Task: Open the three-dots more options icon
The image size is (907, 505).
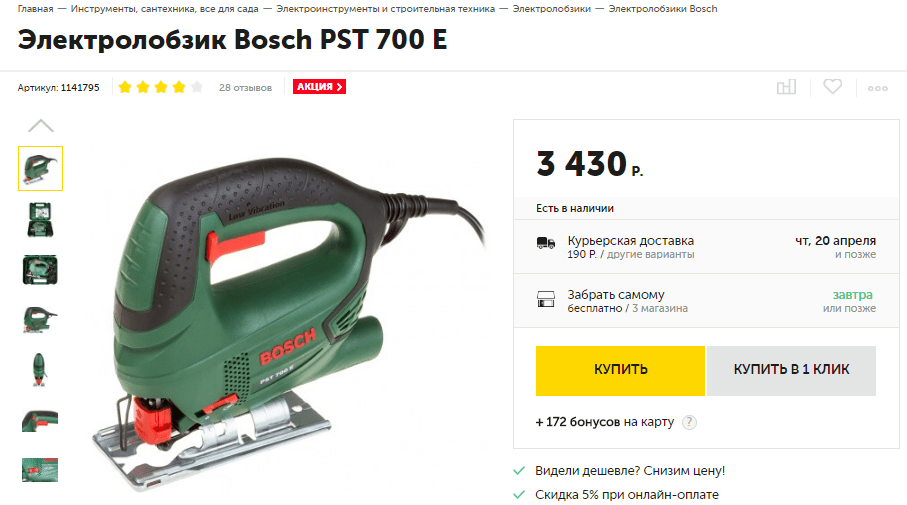Action: (x=877, y=89)
